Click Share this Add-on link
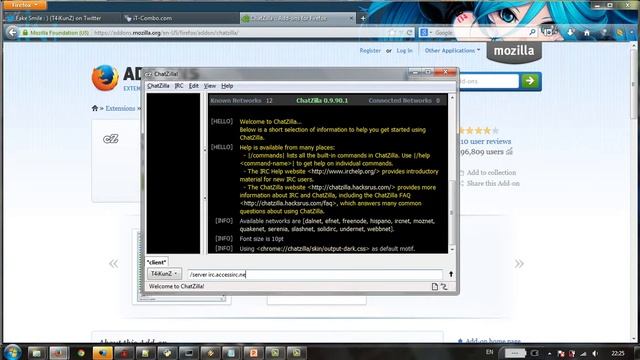The width and height of the screenshot is (640, 360). (493, 184)
